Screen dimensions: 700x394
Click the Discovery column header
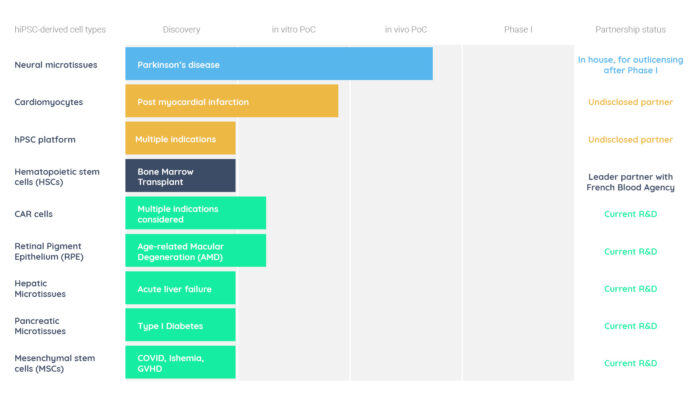coord(181,29)
